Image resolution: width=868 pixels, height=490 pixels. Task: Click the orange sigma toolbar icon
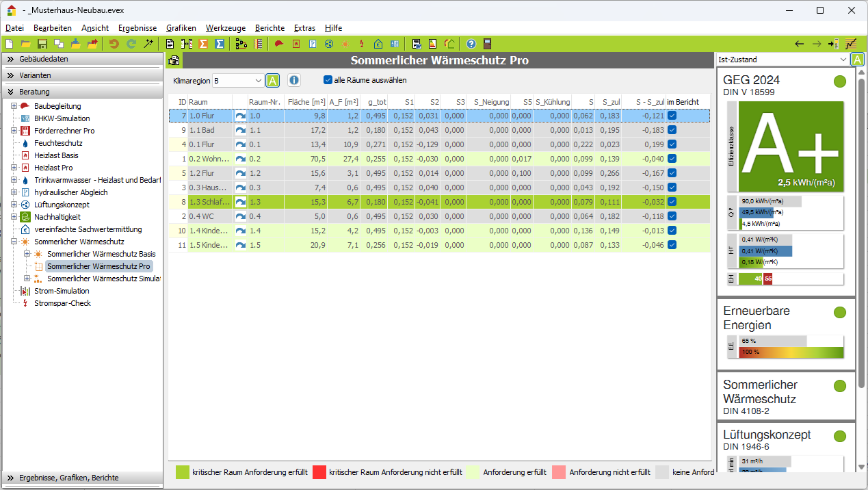pos(203,44)
